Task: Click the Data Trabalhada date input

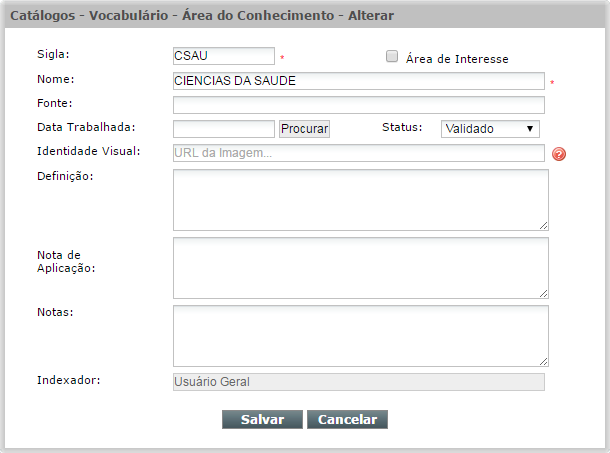Action: click(224, 129)
